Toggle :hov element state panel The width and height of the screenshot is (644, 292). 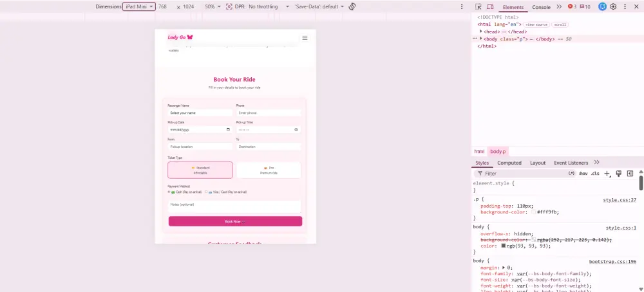[x=583, y=174]
